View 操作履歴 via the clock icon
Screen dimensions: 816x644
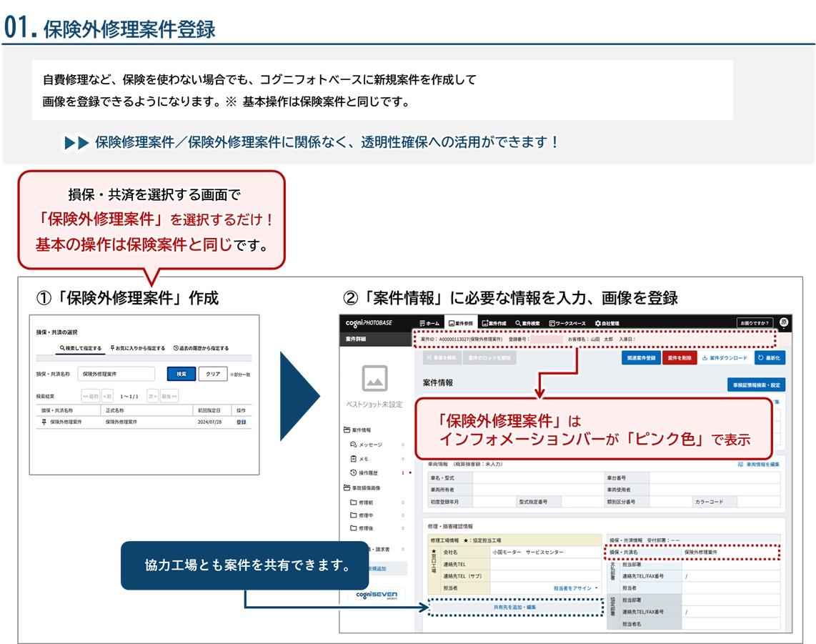(353, 473)
